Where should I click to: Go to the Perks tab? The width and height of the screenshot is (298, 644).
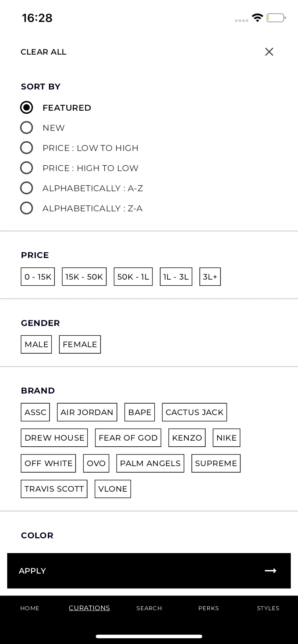[x=209, y=608]
